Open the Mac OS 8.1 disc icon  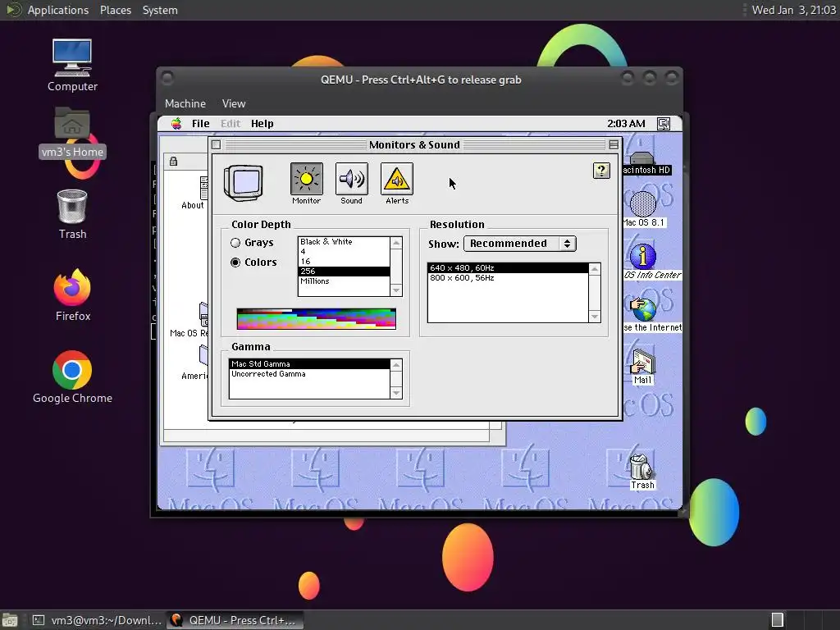643,204
